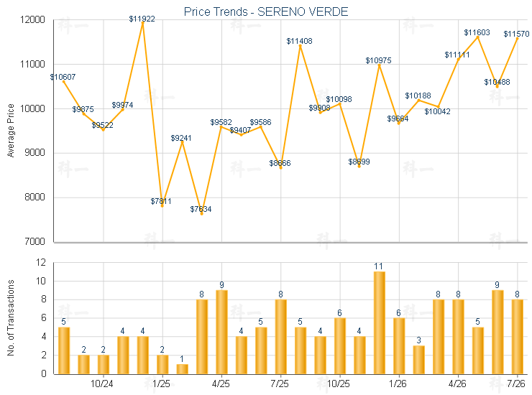532x395 pixels.
Task: Click the $11922 peak data point
Action: pyautogui.click(x=142, y=23)
